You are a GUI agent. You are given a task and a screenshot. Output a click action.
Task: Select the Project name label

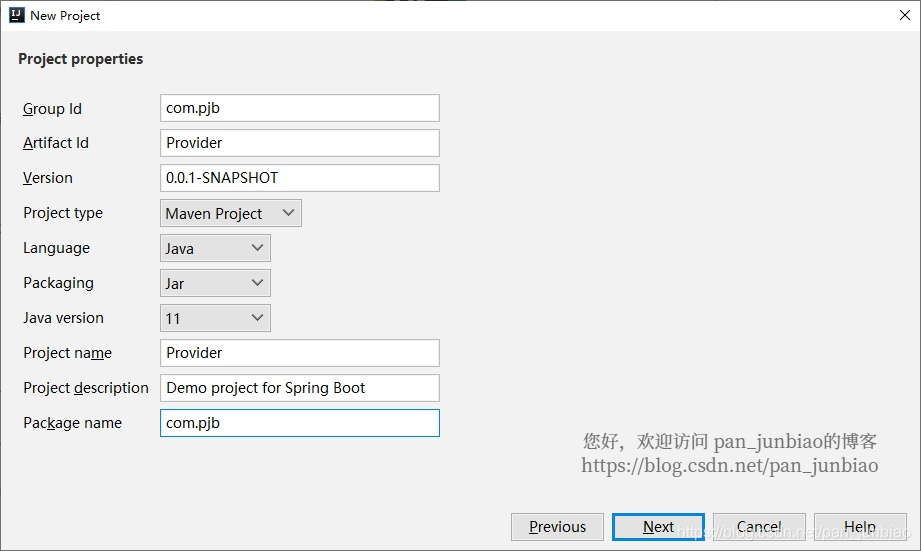point(68,353)
